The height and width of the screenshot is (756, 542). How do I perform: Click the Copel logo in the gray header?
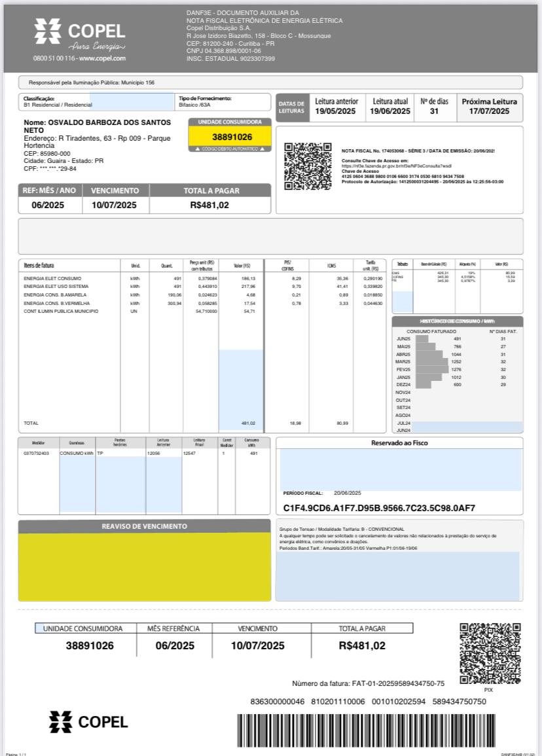80,35
